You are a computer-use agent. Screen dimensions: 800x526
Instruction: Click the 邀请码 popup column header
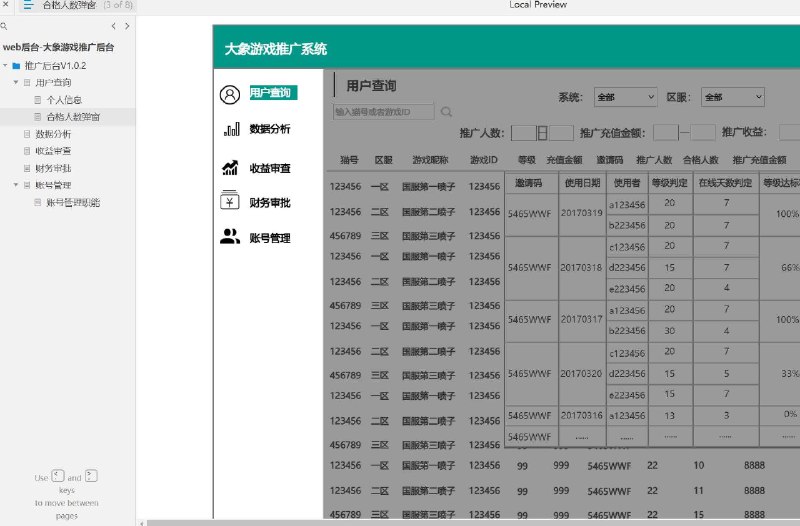[x=529, y=183]
